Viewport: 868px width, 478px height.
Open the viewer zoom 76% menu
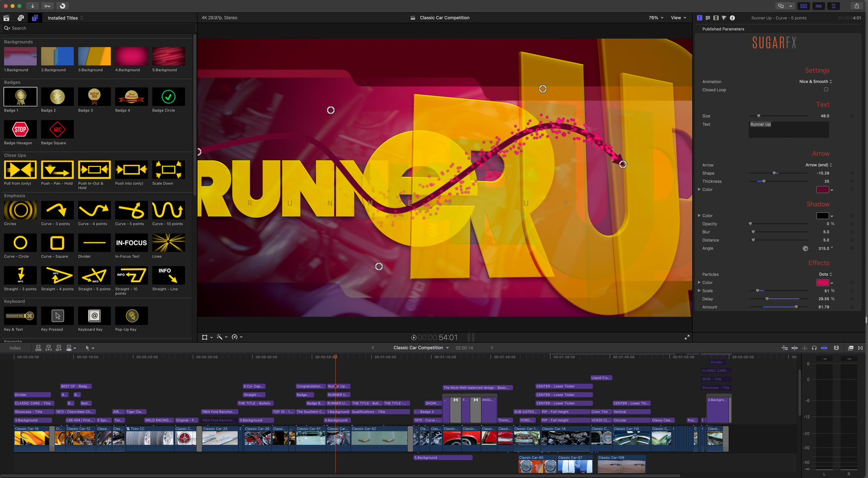656,18
